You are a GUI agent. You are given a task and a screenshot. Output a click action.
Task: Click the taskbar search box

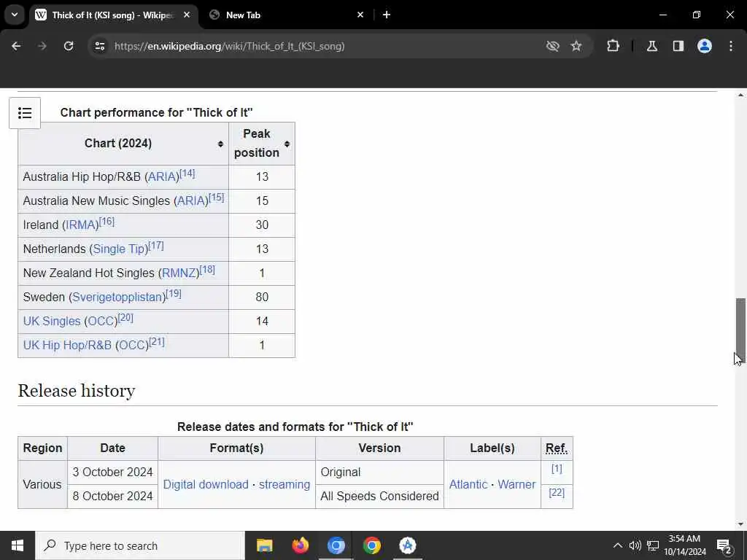click(140, 545)
